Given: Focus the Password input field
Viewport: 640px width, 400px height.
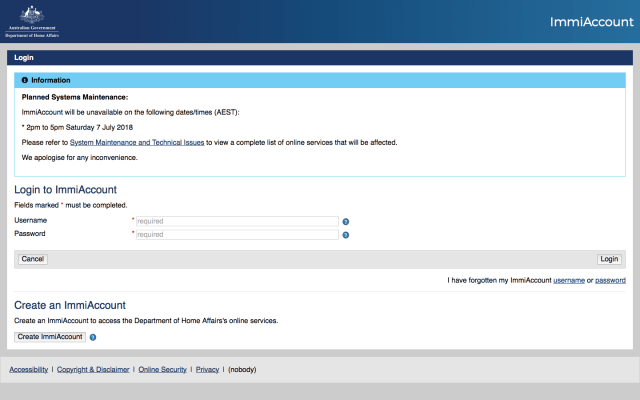Looking at the screenshot, I should pyautogui.click(x=237, y=235).
